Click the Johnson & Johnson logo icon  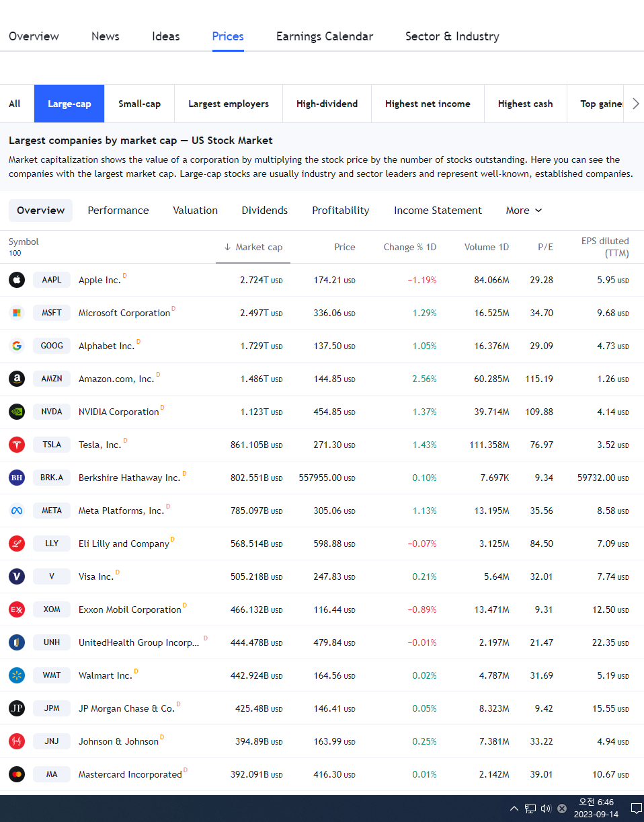tap(17, 741)
